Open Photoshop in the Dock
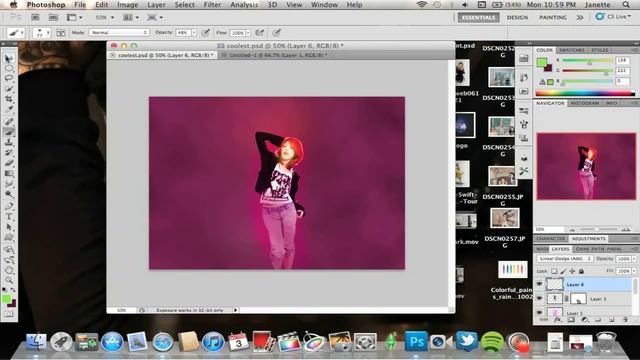 416,341
